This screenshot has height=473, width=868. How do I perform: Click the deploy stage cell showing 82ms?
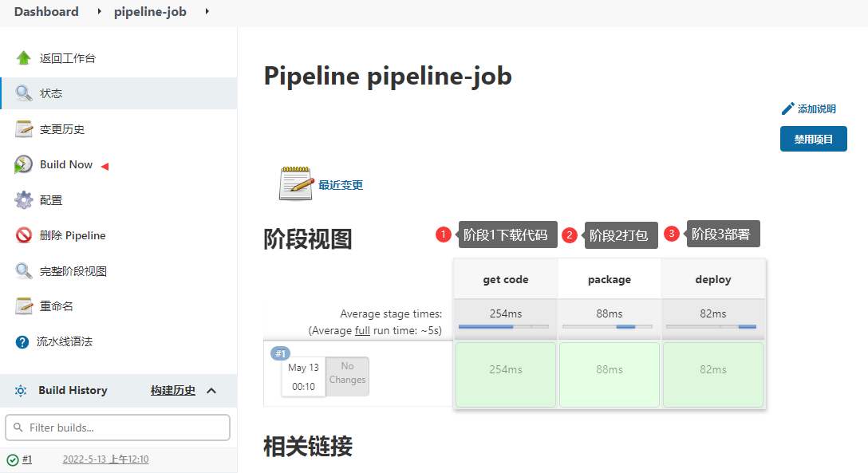pos(713,375)
